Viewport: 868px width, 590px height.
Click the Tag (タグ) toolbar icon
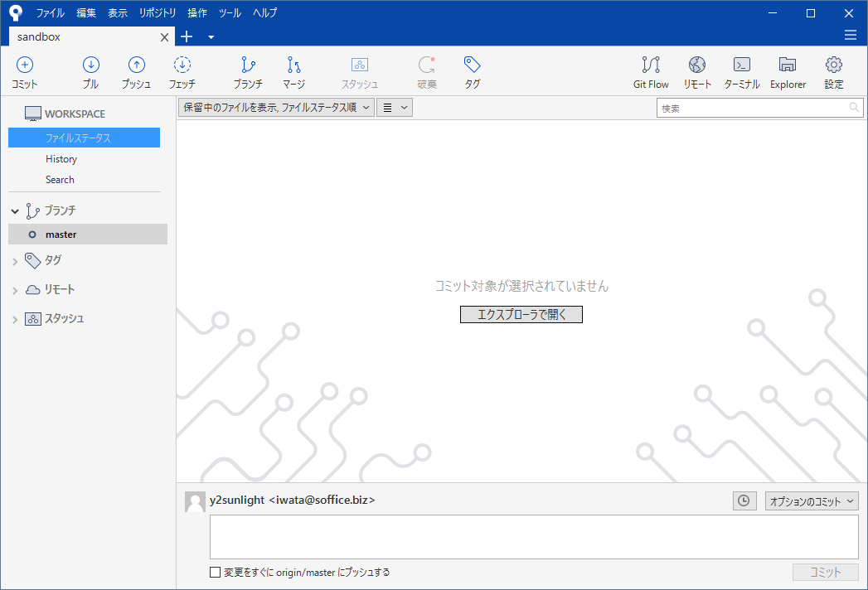472,72
